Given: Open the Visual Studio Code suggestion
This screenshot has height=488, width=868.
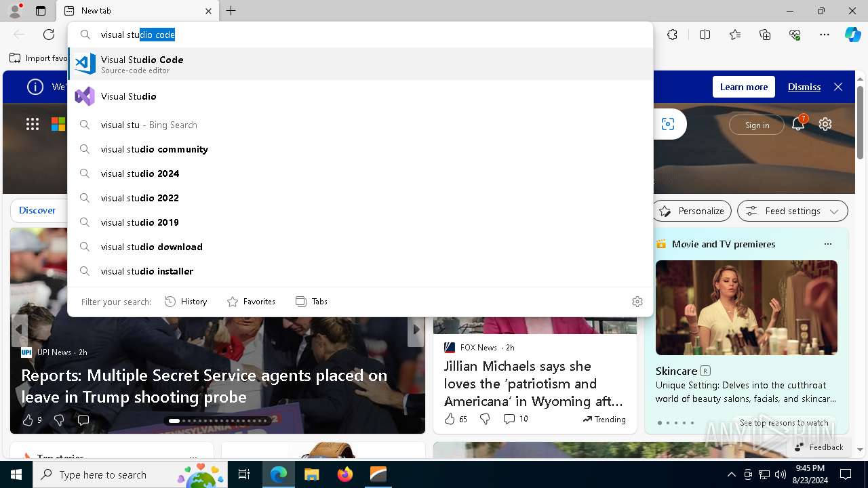Looking at the screenshot, I should pos(360,64).
